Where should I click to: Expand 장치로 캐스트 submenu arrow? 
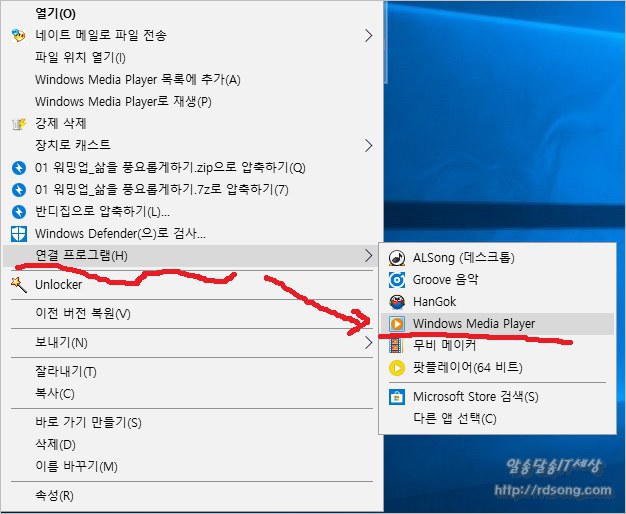coord(368,145)
